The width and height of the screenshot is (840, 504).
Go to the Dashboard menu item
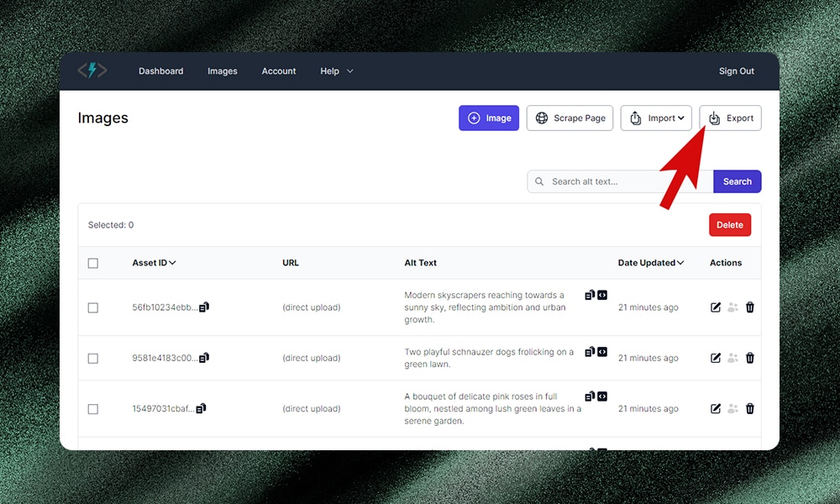[x=160, y=71]
